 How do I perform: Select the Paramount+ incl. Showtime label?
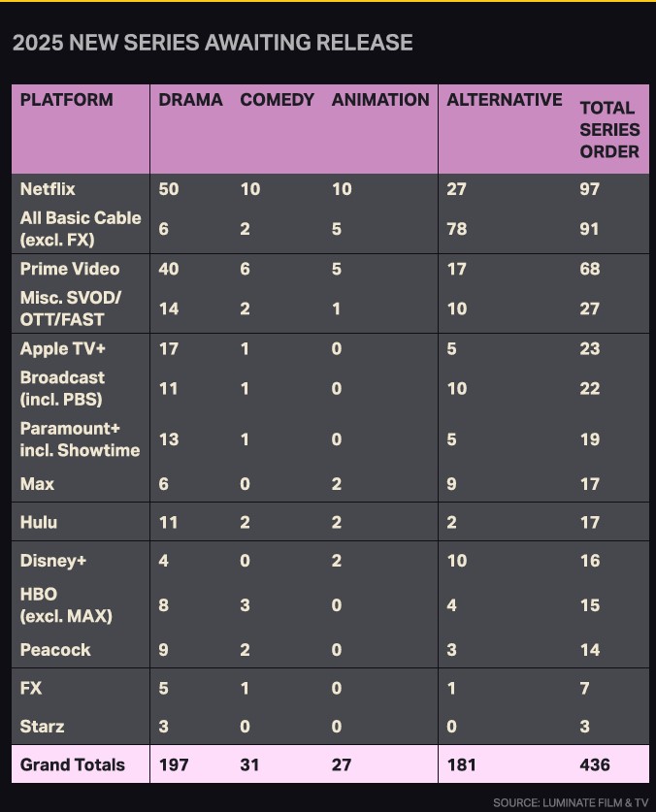click(x=80, y=439)
